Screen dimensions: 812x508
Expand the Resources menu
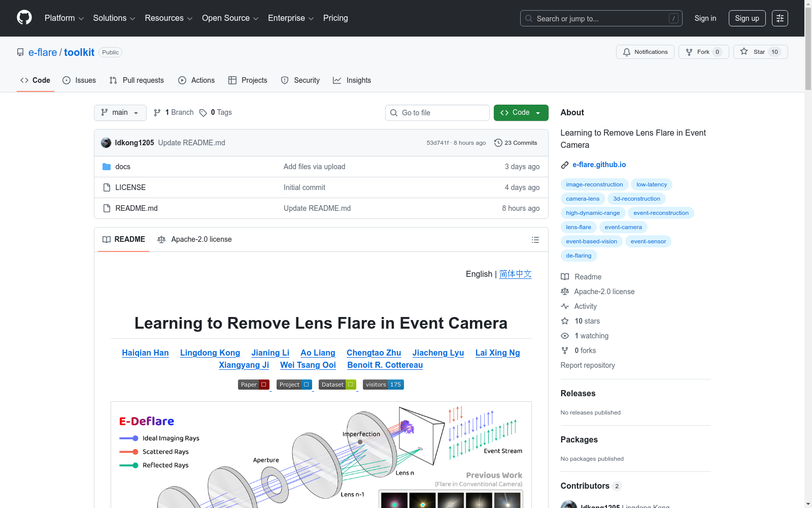tap(168, 18)
